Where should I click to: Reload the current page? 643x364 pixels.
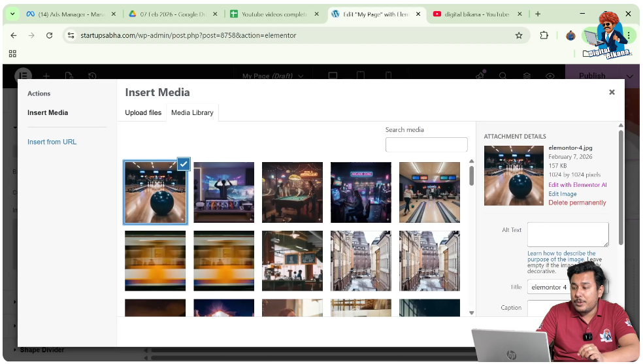[x=49, y=35]
